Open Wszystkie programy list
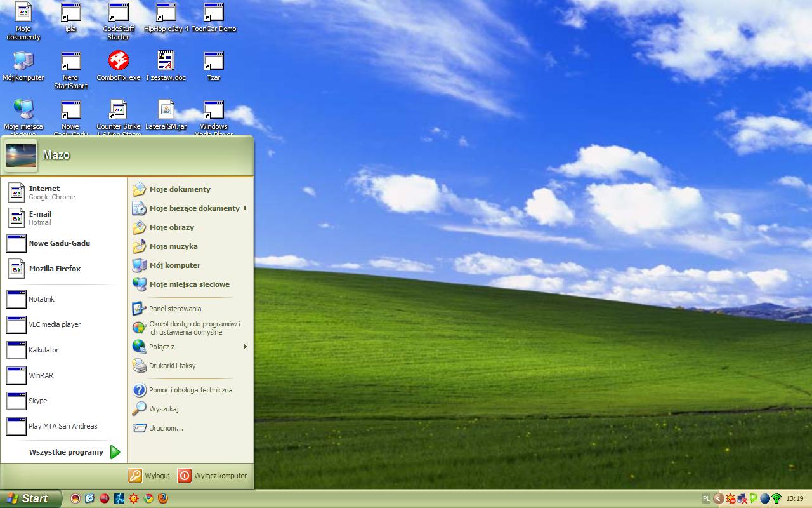The width and height of the screenshot is (812, 508). tap(74, 452)
